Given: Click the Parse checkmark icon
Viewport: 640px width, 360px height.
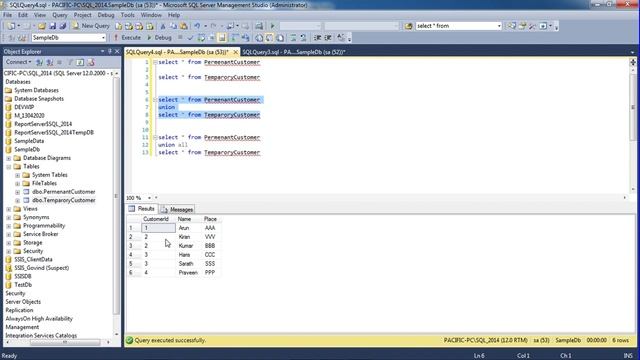Looking at the screenshot, I should pos(190,38).
